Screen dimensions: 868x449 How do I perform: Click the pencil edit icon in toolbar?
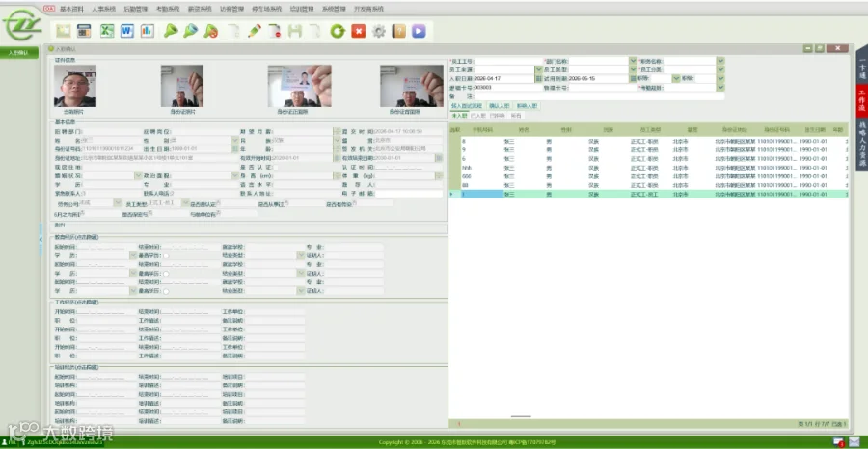[254, 31]
